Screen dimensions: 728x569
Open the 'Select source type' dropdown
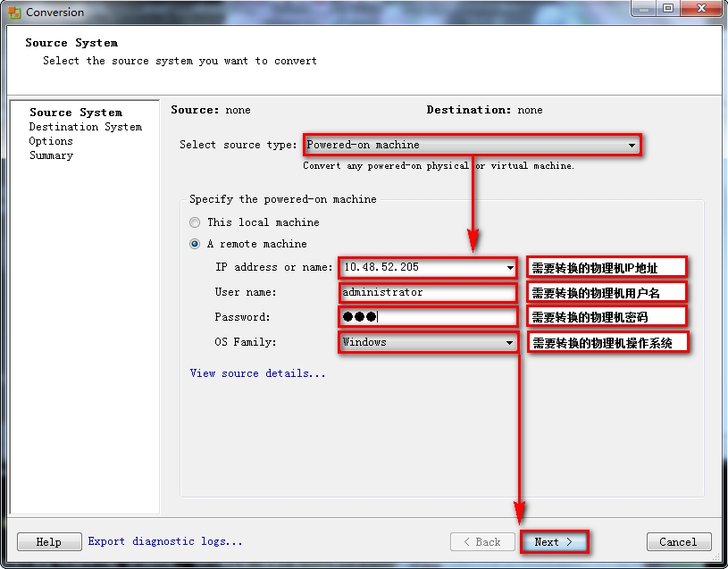[x=473, y=145]
